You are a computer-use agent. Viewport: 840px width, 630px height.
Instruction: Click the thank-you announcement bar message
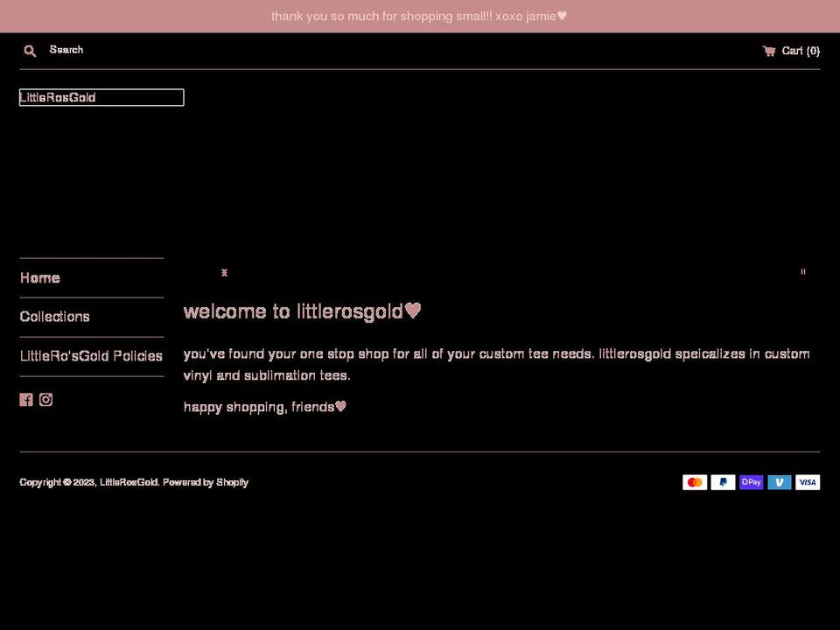418,16
